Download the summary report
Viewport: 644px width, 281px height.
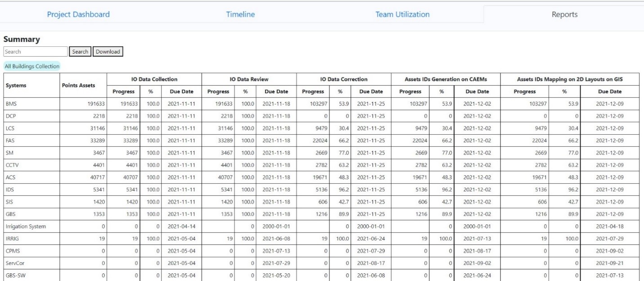108,51
